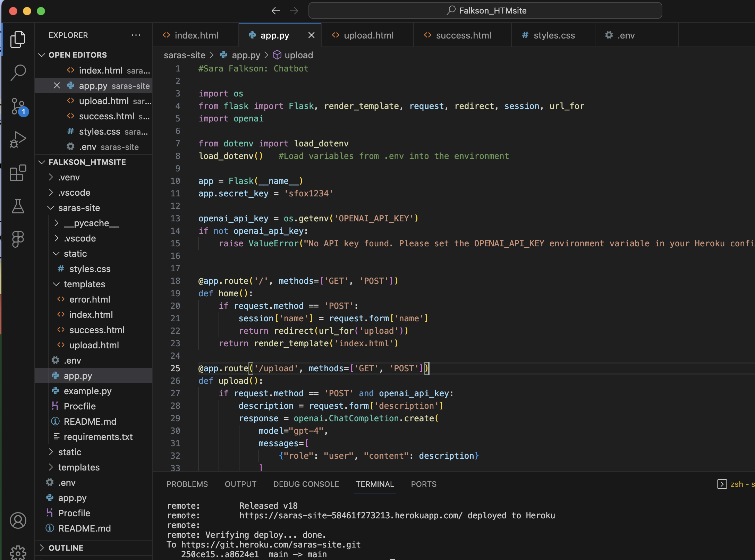Expand the root-level static folder
The width and height of the screenshot is (755, 560).
tap(51, 452)
